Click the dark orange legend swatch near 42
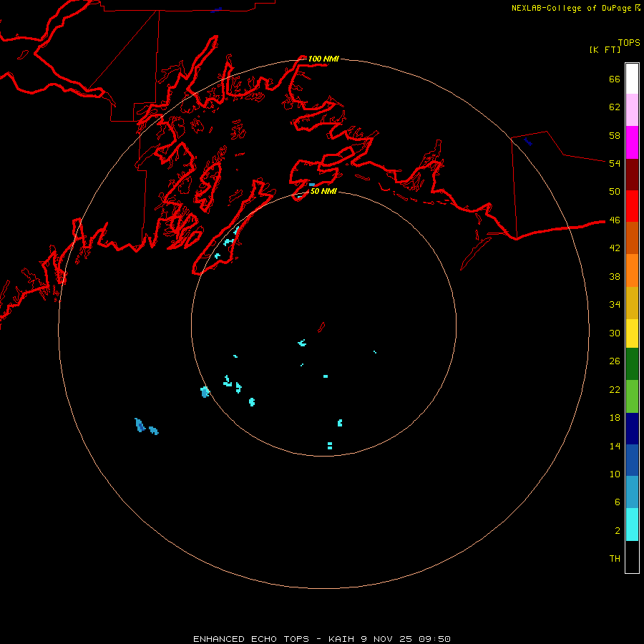Image resolution: width=644 pixels, height=644 pixels. pyautogui.click(x=632, y=238)
